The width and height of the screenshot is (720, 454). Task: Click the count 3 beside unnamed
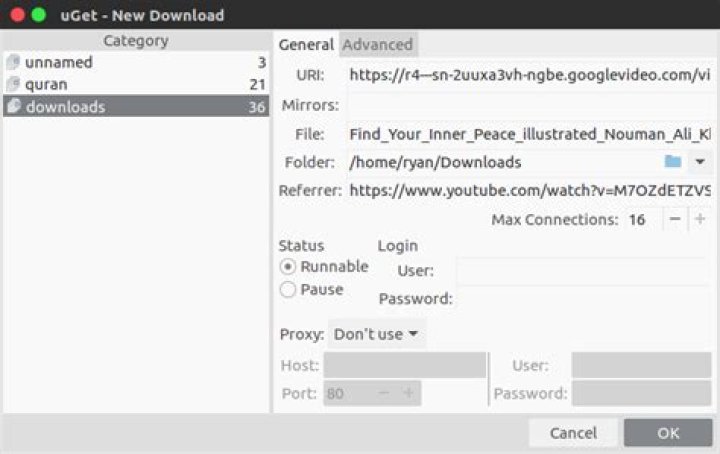click(262, 62)
